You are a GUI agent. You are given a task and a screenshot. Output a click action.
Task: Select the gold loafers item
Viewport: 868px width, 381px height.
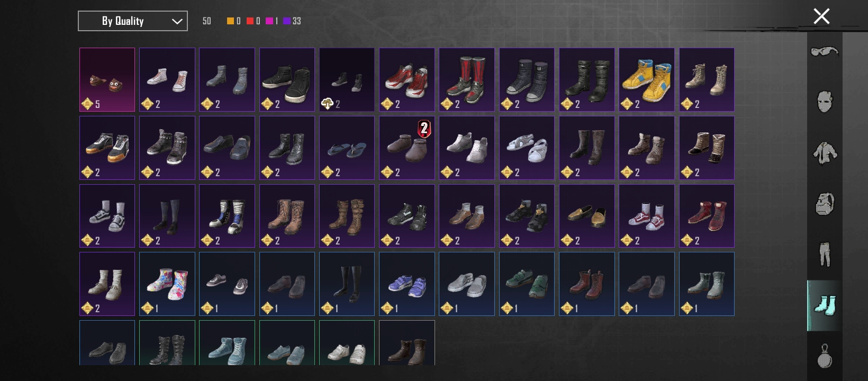tap(587, 216)
